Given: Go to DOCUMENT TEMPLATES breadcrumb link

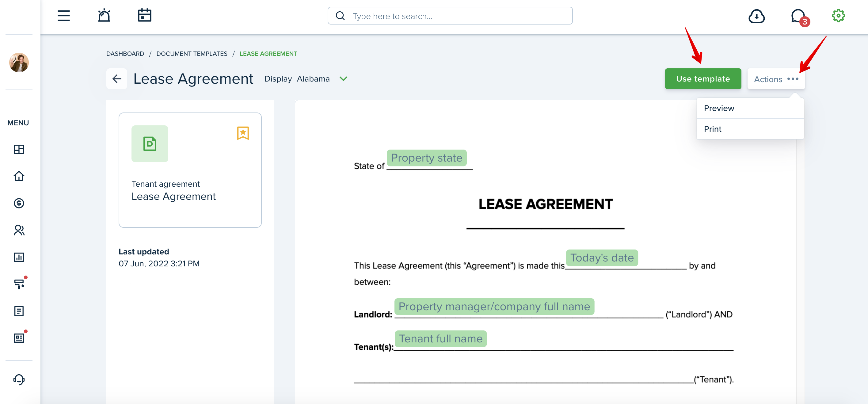Looking at the screenshot, I should 192,54.
